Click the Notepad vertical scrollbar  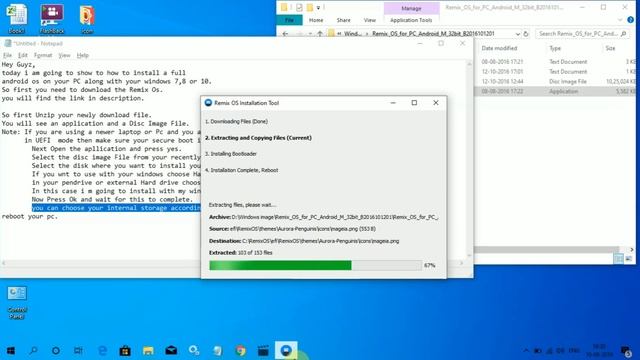click(x=469, y=159)
